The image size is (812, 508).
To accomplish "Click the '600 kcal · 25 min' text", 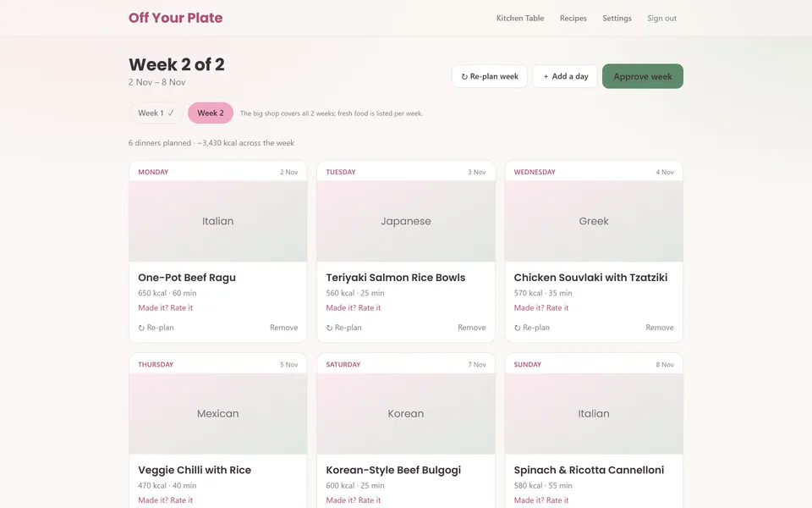I will [355, 486].
